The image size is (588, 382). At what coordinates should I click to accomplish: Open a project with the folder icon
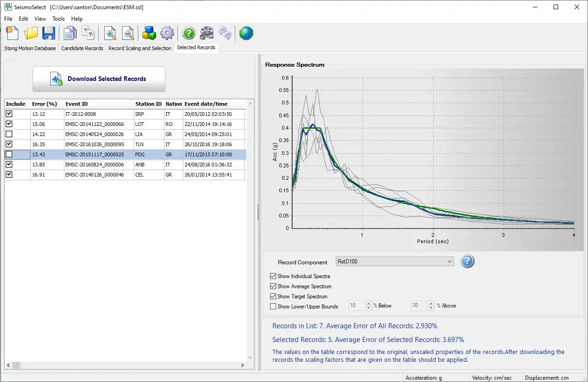31,33
